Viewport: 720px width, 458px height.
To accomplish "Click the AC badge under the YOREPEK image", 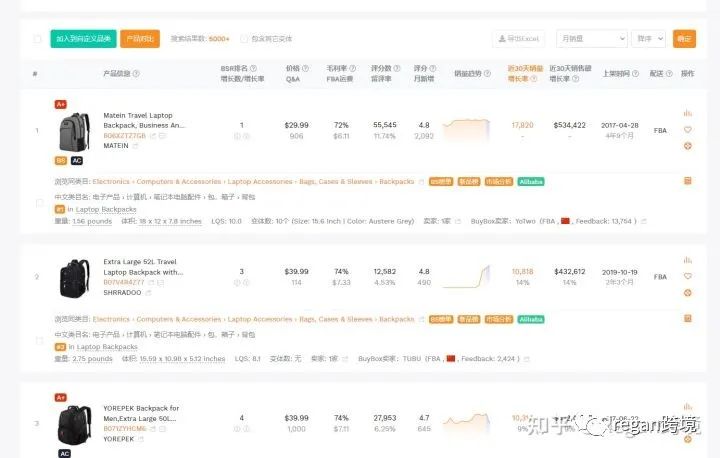I will pyautogui.click(x=65, y=453).
